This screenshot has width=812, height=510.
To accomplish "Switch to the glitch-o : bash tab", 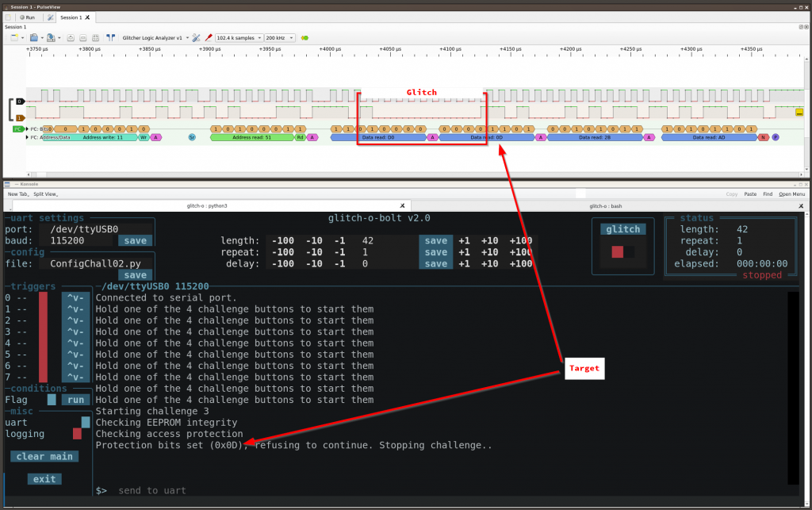I will (604, 205).
